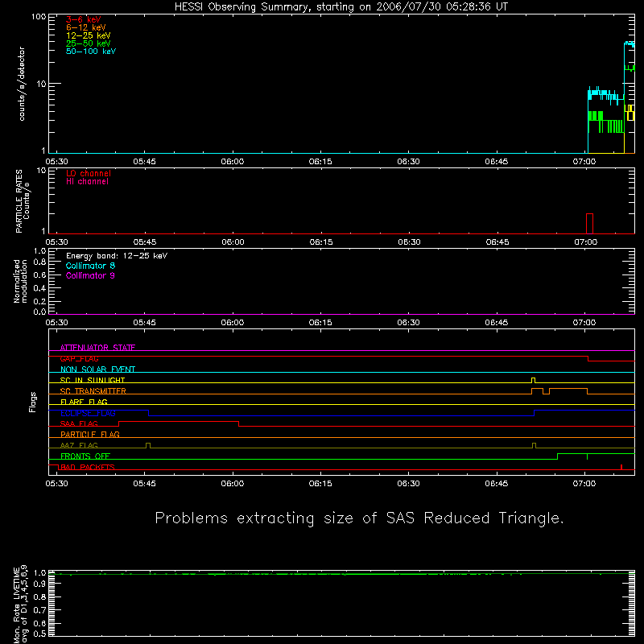Image resolution: width=644 pixels, height=644 pixels.
Task: Click the small red BAD_PACKETS spike after 07:00
Action: (x=621, y=467)
